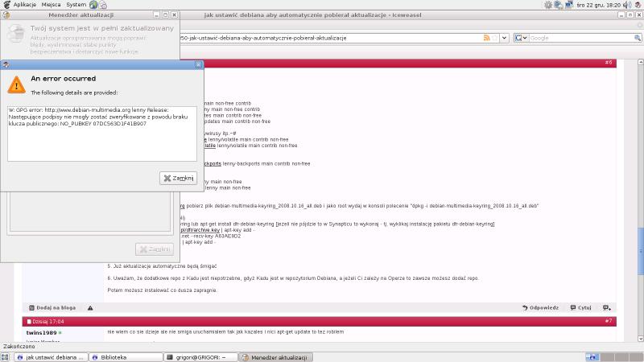Switch to grigori@GRIGORI terminal taskbar item
The image size is (644, 362).
click(200, 356)
